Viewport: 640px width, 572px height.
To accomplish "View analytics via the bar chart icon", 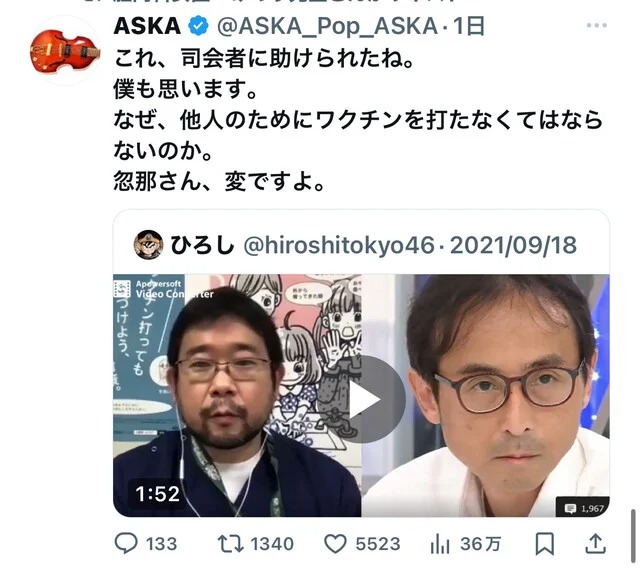I will (440, 544).
